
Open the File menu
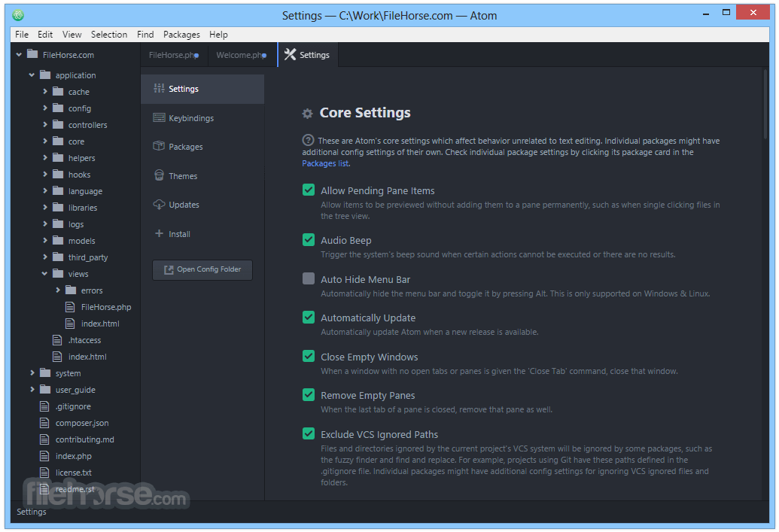click(22, 35)
